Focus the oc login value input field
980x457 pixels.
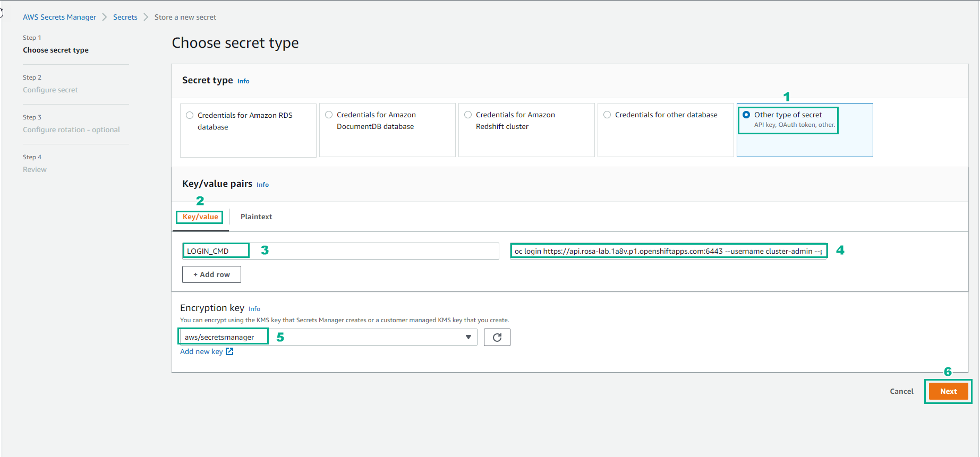(668, 251)
